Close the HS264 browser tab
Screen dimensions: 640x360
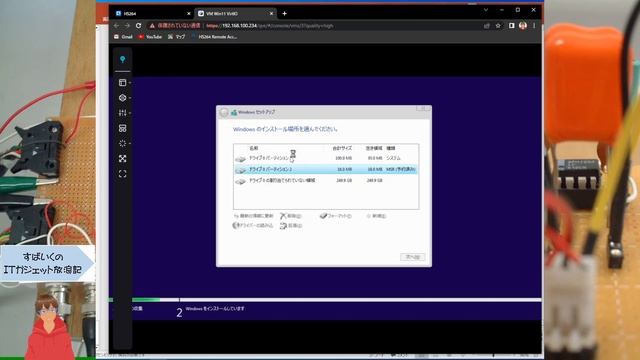(x=189, y=13)
